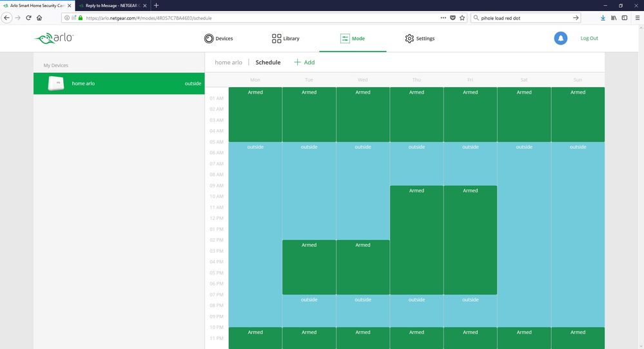
Task: Select Saturday 5 AM outside block
Action: coord(524,235)
